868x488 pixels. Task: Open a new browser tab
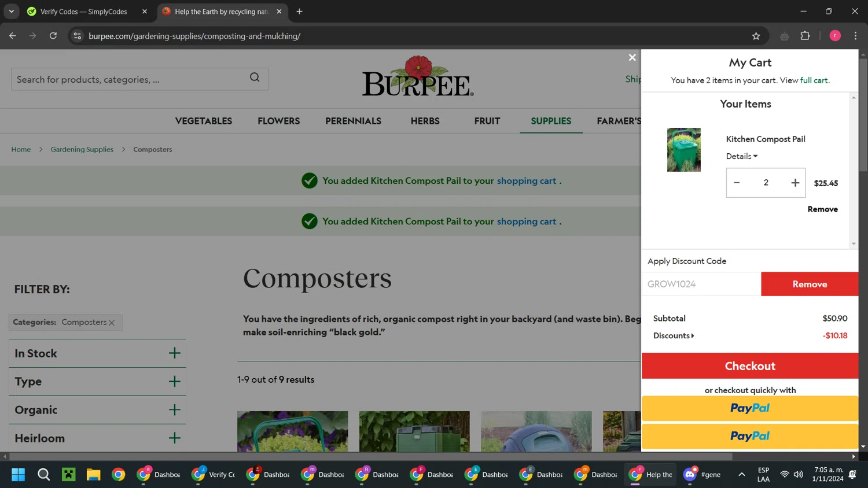point(299,12)
